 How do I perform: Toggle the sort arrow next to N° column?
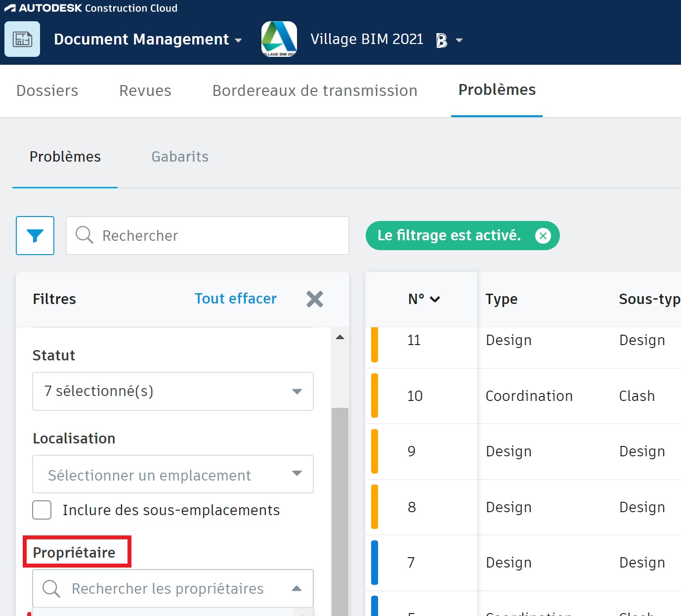pyautogui.click(x=435, y=299)
